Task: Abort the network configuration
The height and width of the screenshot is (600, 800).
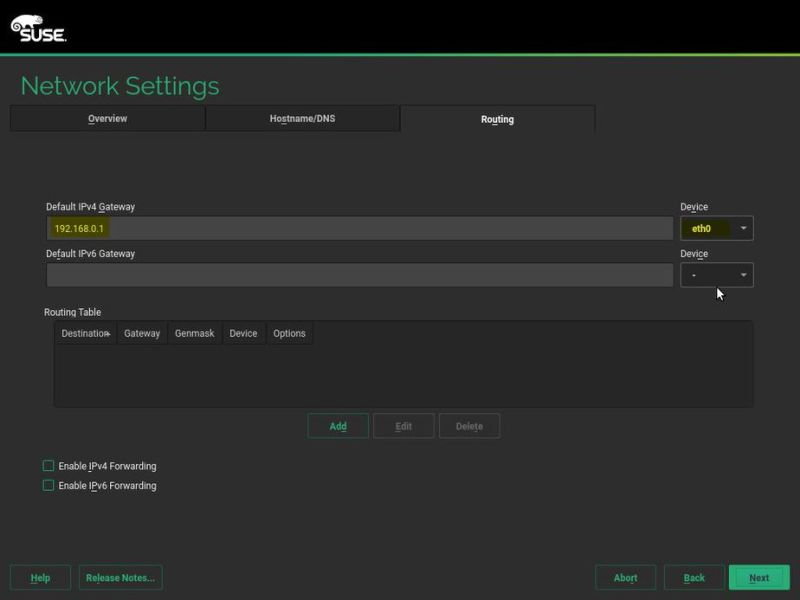Action: (x=625, y=577)
